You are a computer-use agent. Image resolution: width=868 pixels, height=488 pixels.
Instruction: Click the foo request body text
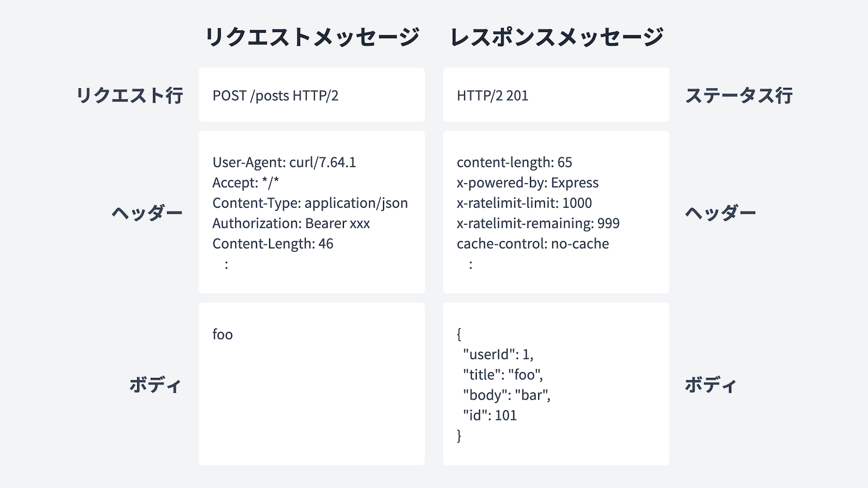[223, 335]
